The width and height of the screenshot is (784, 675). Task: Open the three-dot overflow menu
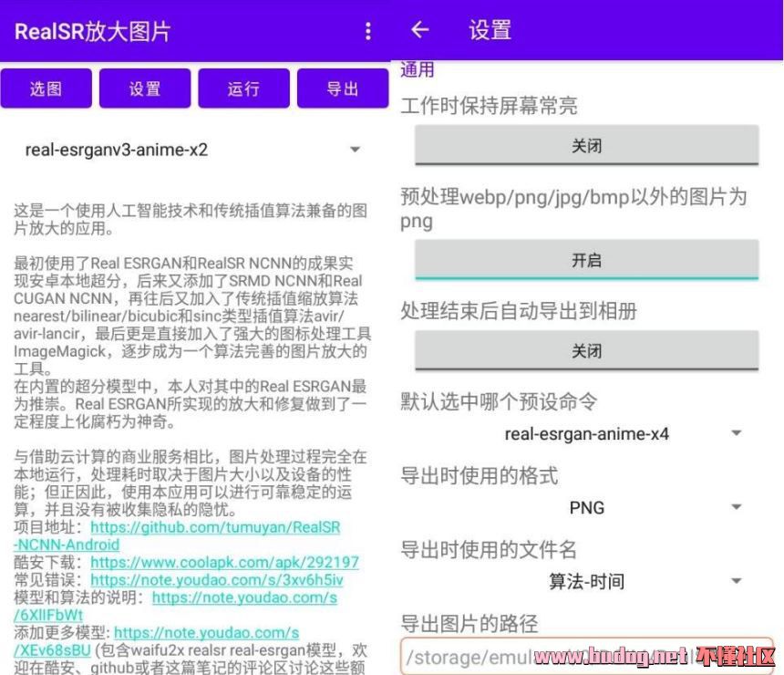368,32
